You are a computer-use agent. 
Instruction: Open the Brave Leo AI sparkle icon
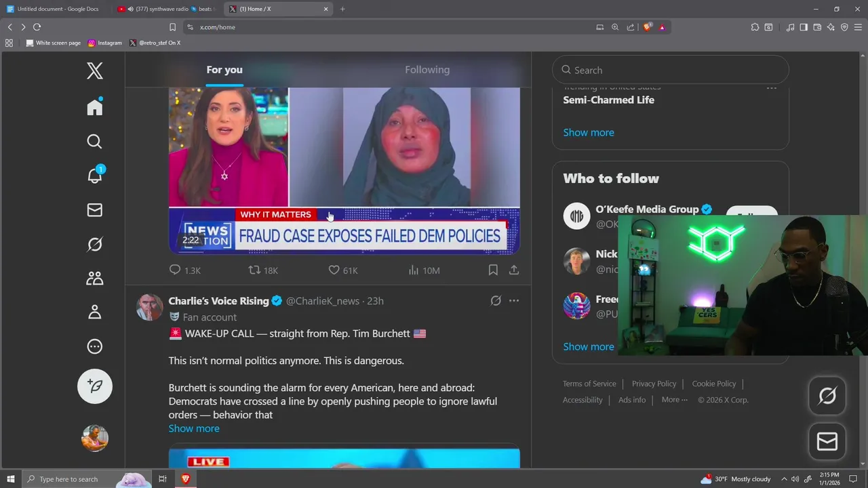pos(831,27)
